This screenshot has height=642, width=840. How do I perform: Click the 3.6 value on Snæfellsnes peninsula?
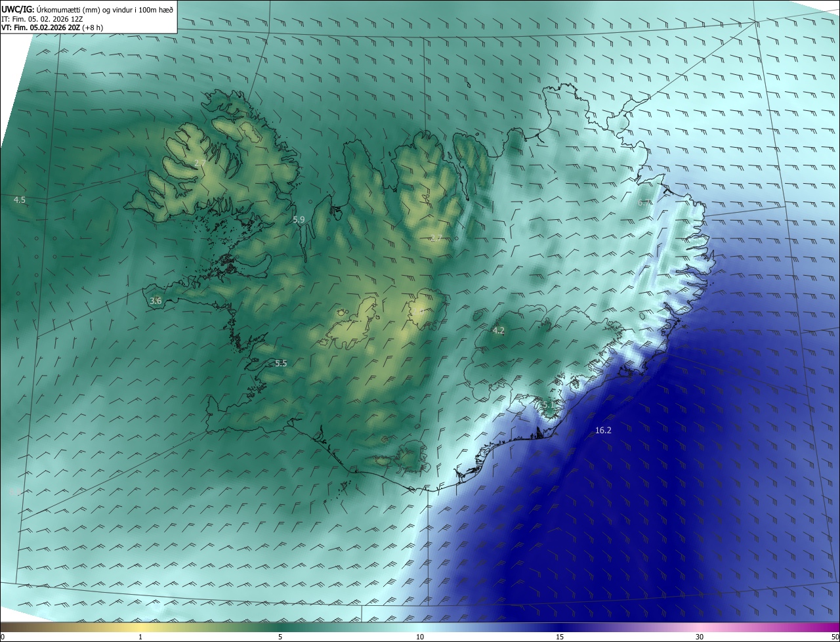coord(156,301)
